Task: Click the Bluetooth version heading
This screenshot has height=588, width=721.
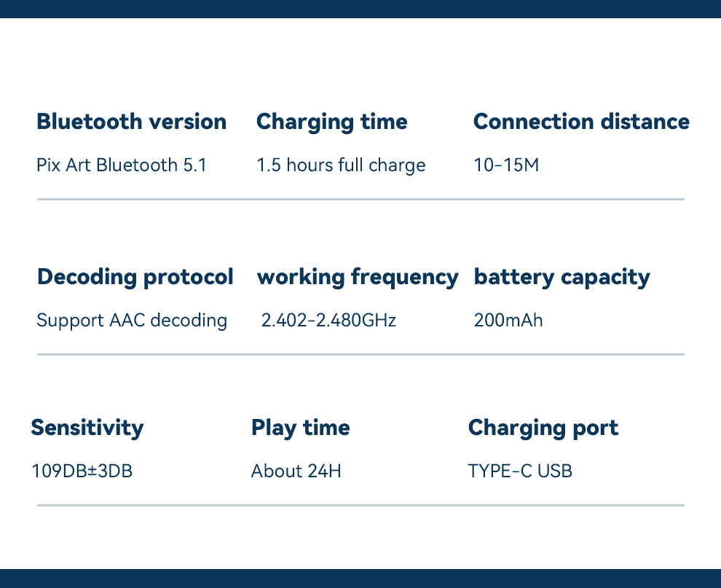Action: point(132,122)
